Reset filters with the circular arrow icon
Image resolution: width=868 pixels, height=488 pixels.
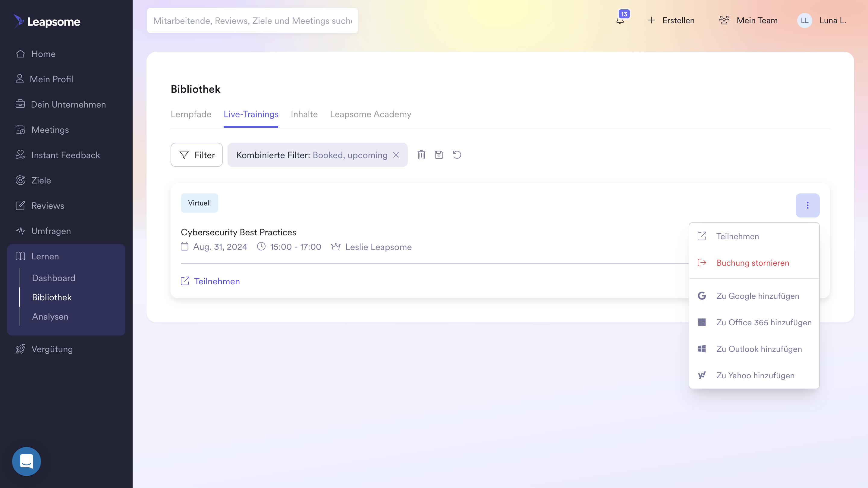(x=457, y=155)
